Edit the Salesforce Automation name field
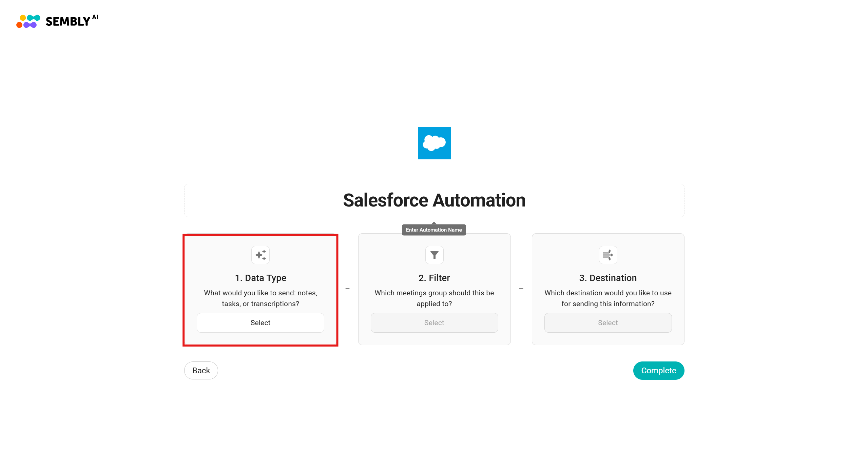This screenshot has height=472, width=868. click(434, 200)
